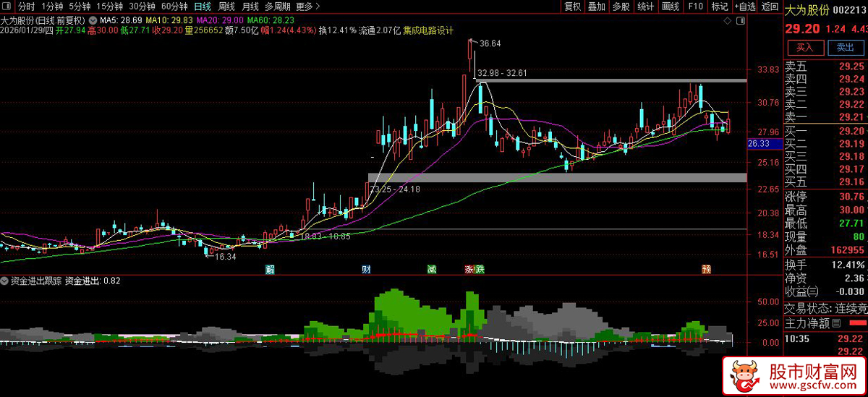Click the 统计 statistics button
Viewport: 868px width, 397px height.
(x=645, y=7)
